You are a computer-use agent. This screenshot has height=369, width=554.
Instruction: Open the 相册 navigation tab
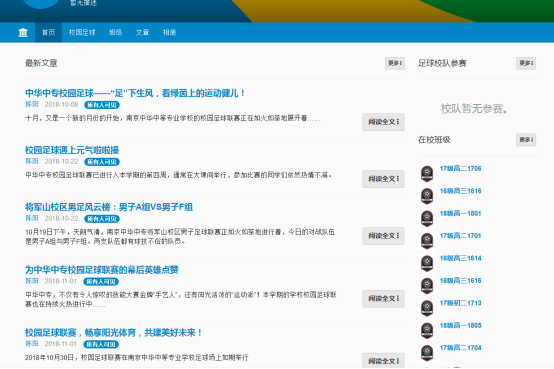coord(169,33)
